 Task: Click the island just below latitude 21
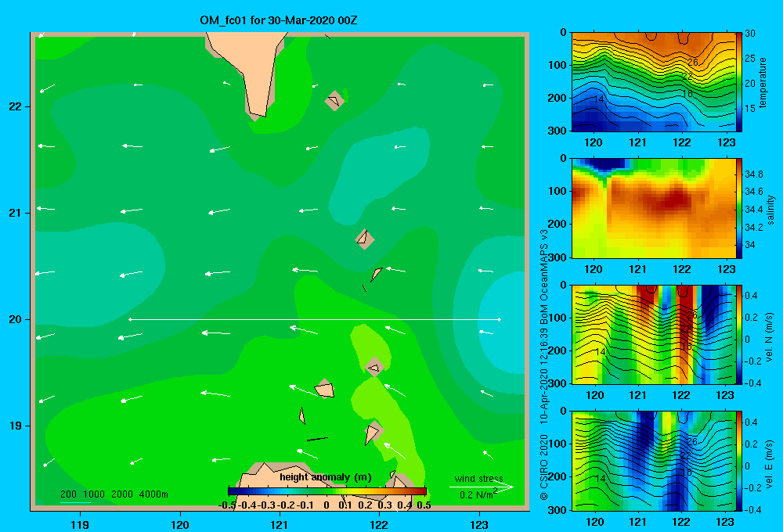click(365, 239)
